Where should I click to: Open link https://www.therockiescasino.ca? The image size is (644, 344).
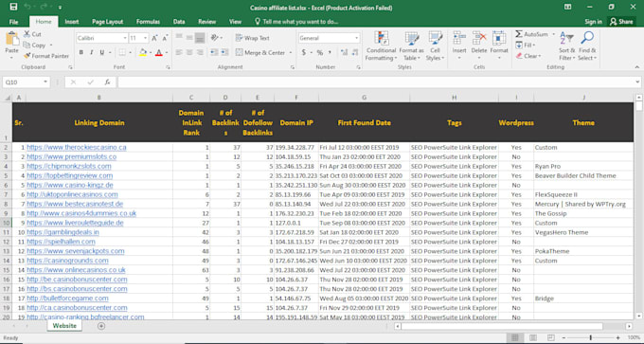click(77, 147)
